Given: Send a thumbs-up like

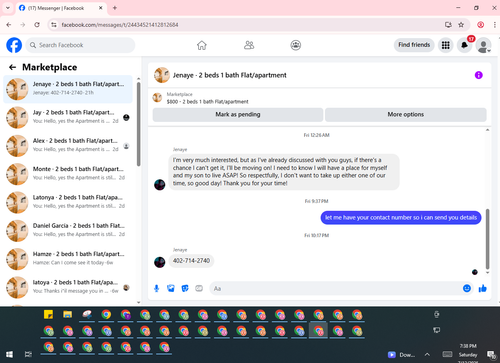Looking at the screenshot, I should pos(482,288).
